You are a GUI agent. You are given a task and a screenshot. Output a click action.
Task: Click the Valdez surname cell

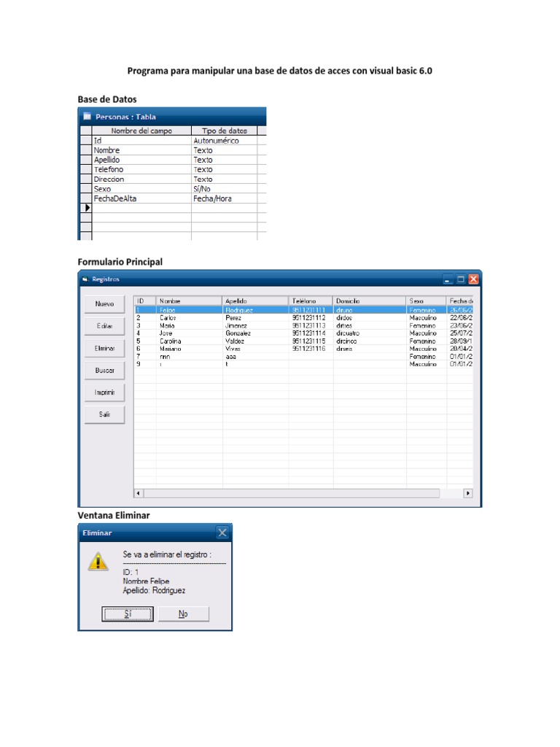coord(255,341)
